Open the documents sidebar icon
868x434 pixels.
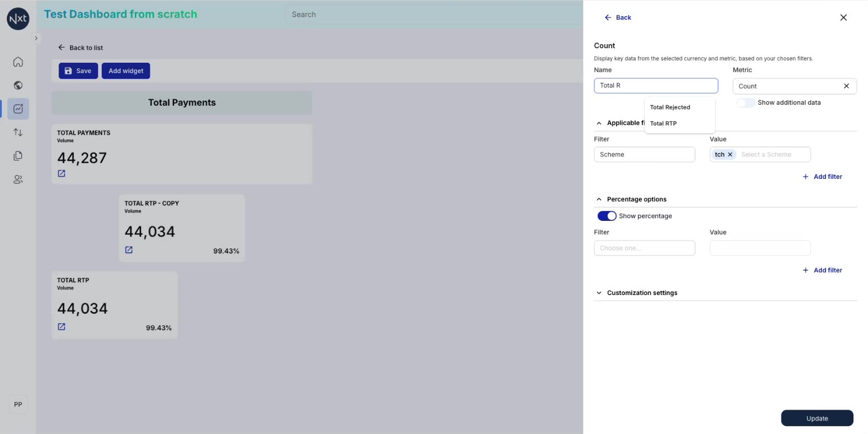coord(18,156)
